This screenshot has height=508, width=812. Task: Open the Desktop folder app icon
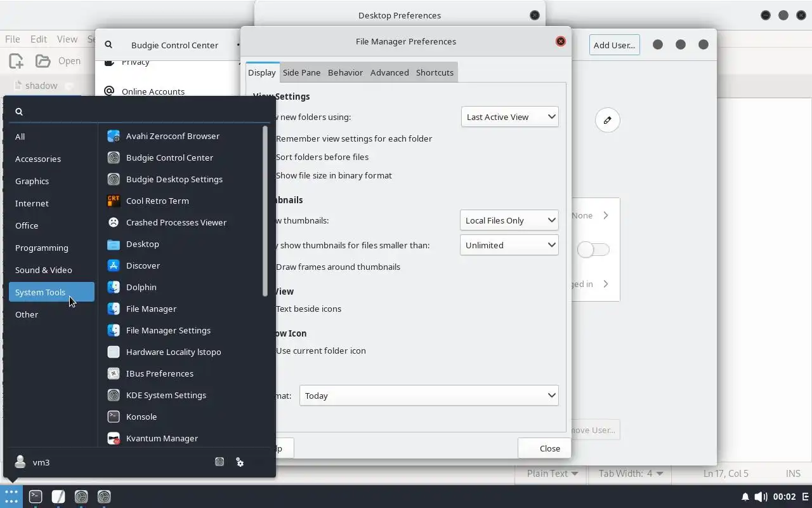click(114, 244)
